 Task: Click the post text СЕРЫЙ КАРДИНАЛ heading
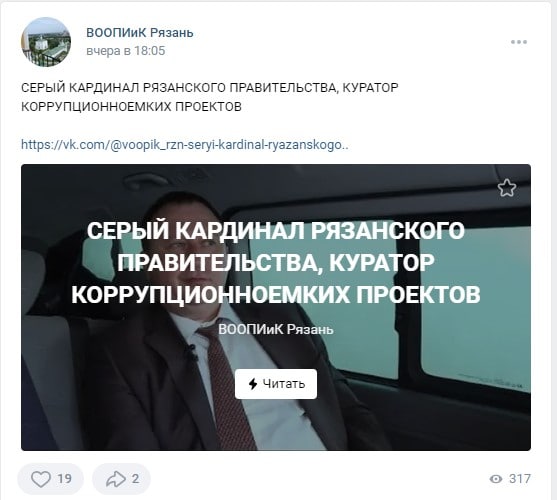coord(210,87)
